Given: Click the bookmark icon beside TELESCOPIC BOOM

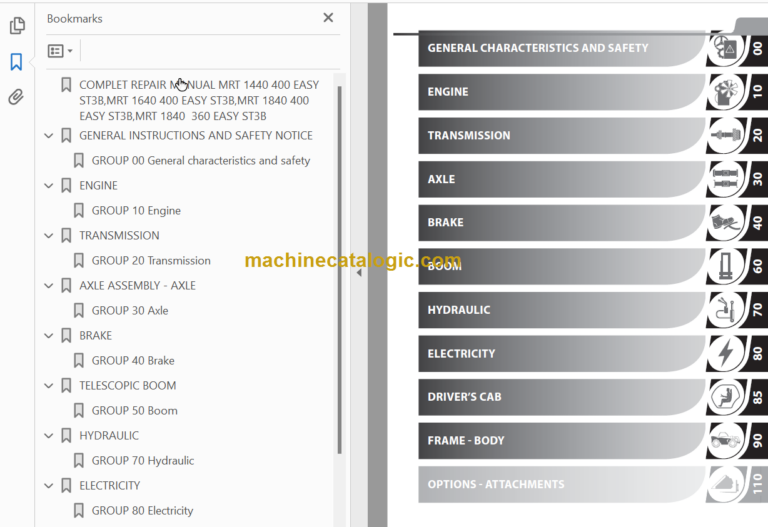Looking at the screenshot, I should 66,385.
